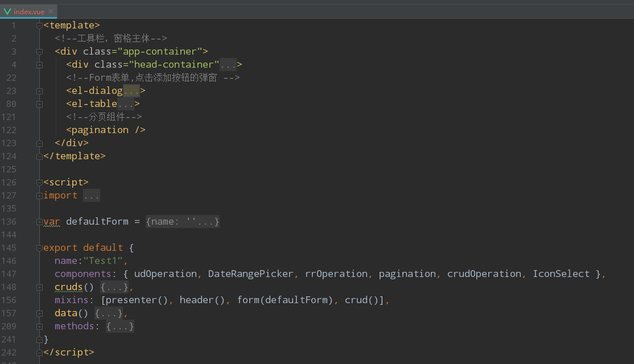Collapse the app-container div fold on line 3

(x=39, y=52)
